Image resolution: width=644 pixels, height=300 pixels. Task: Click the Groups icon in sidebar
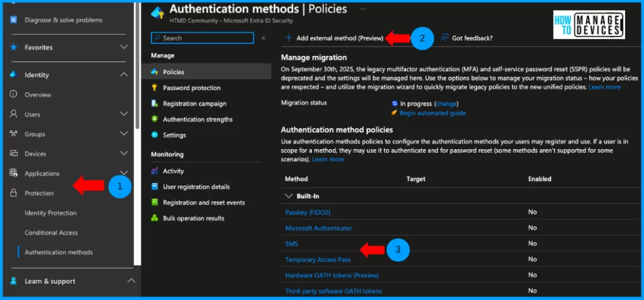point(13,133)
